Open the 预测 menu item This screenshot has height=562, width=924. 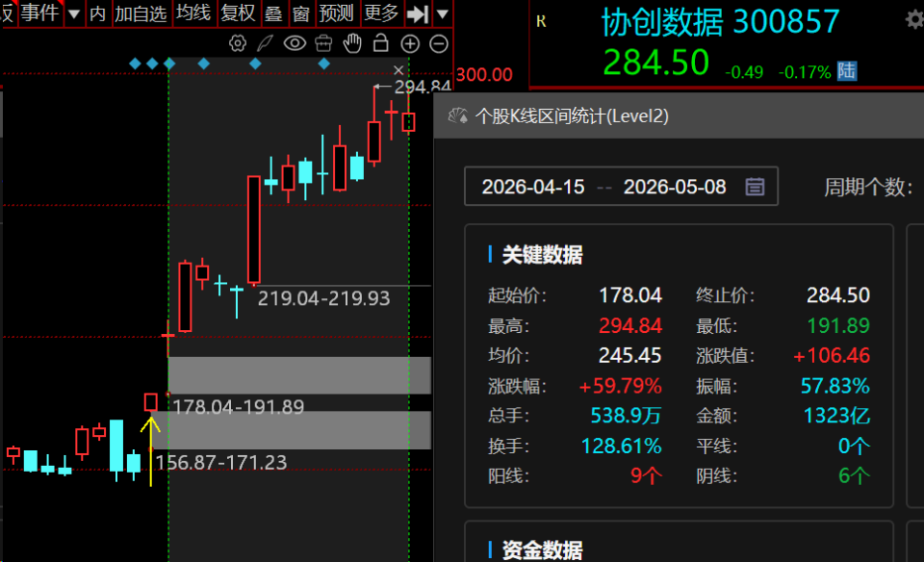[336, 13]
